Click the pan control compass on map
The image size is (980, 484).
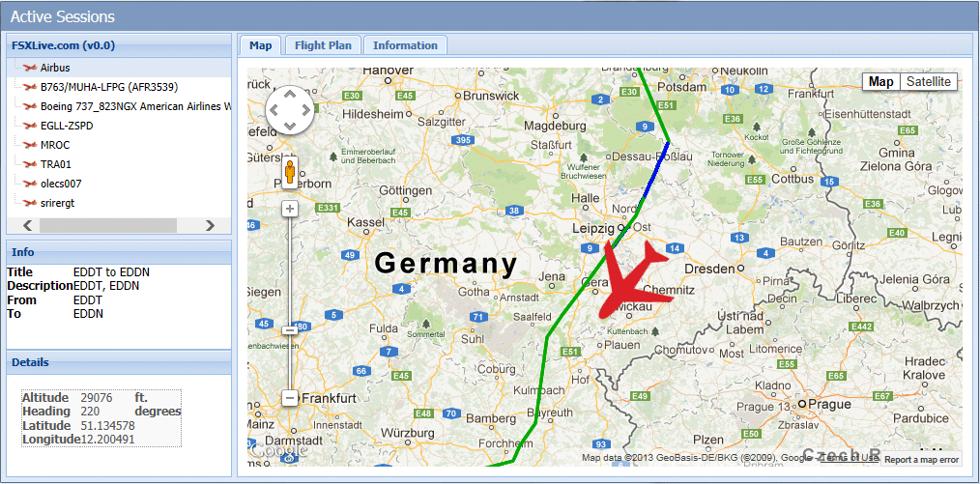289,110
